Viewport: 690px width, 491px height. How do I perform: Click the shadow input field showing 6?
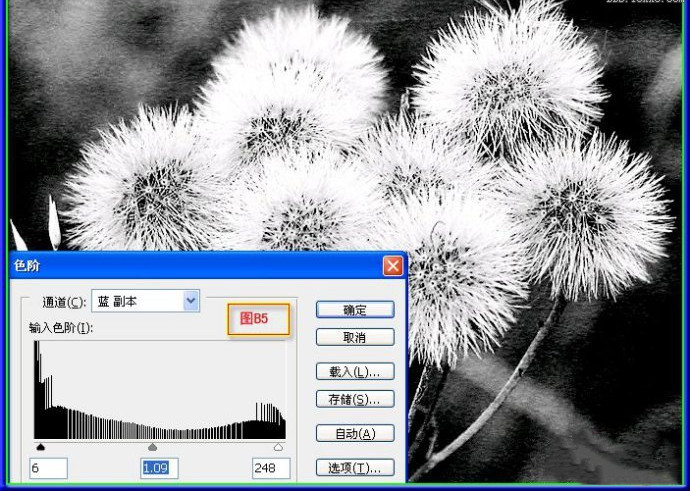(x=48, y=468)
